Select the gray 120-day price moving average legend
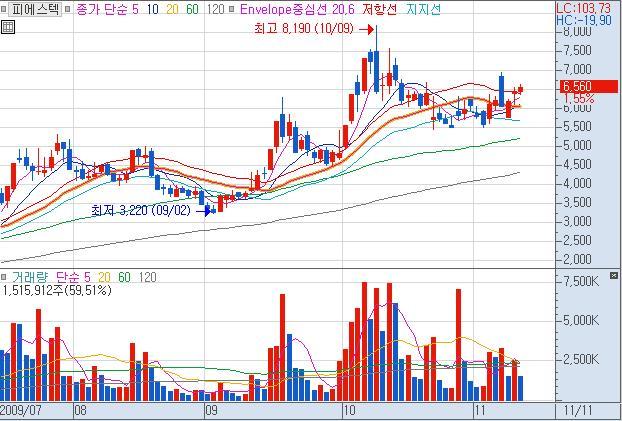Image resolution: width=622 pixels, height=421 pixels. [216, 9]
